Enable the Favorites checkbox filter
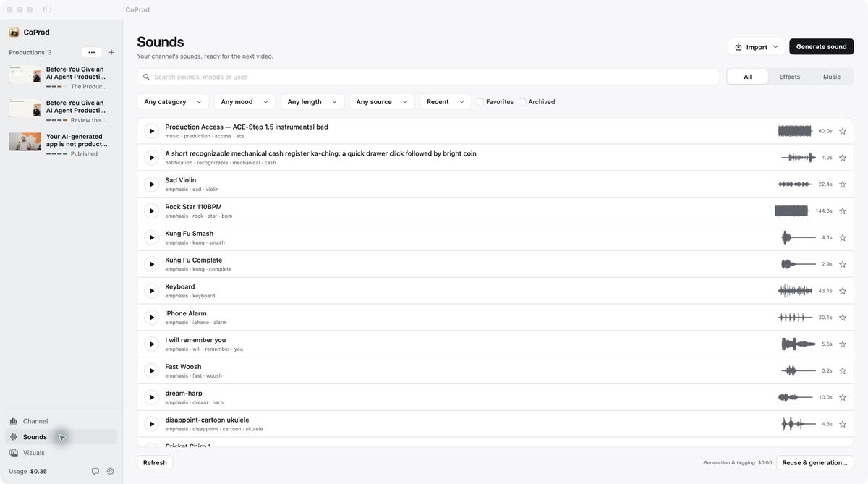The width and height of the screenshot is (868, 484). pyautogui.click(x=480, y=102)
